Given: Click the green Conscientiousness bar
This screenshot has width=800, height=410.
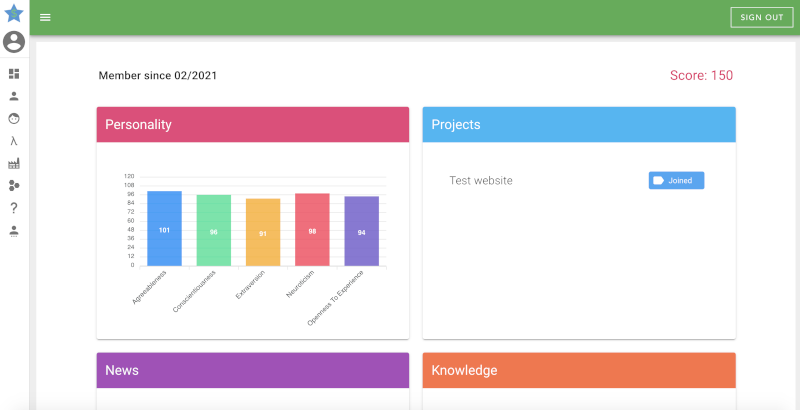Looking at the screenshot, I should tap(213, 230).
